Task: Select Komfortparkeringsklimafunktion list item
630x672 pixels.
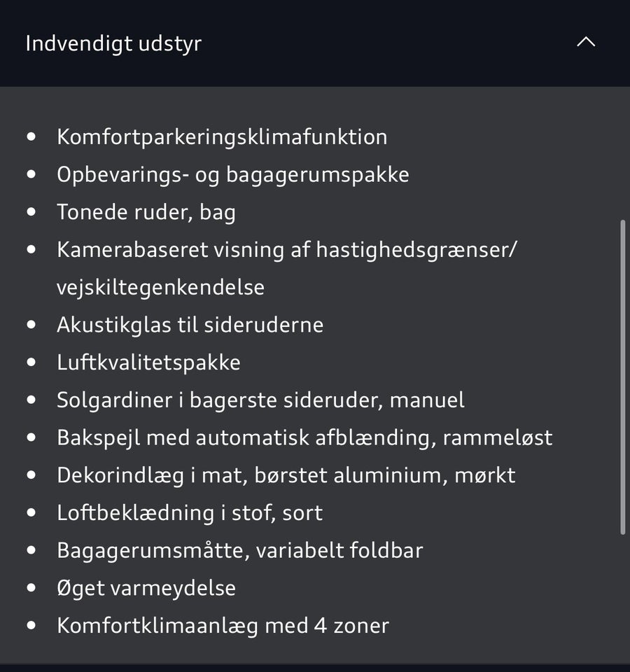Action: [x=222, y=136]
